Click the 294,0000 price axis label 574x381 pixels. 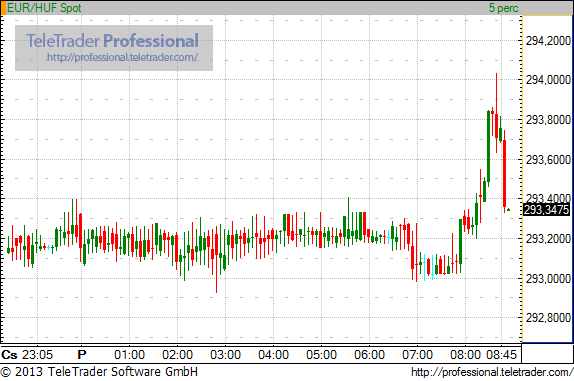(x=548, y=80)
